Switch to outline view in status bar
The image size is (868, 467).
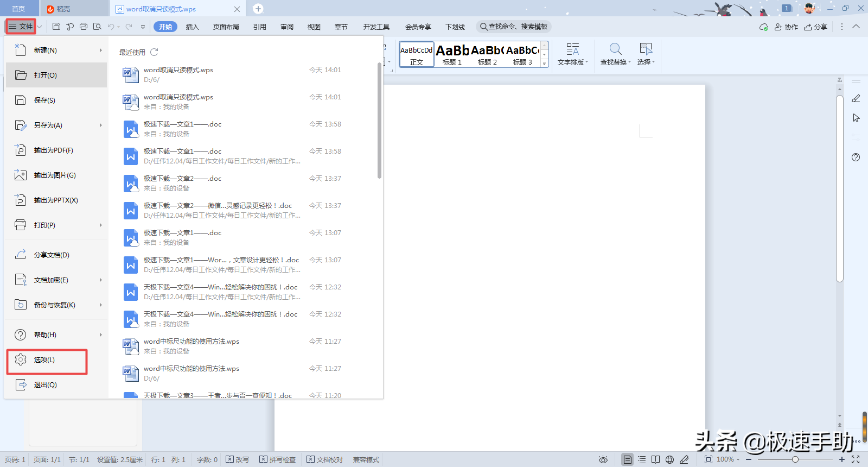642,459
